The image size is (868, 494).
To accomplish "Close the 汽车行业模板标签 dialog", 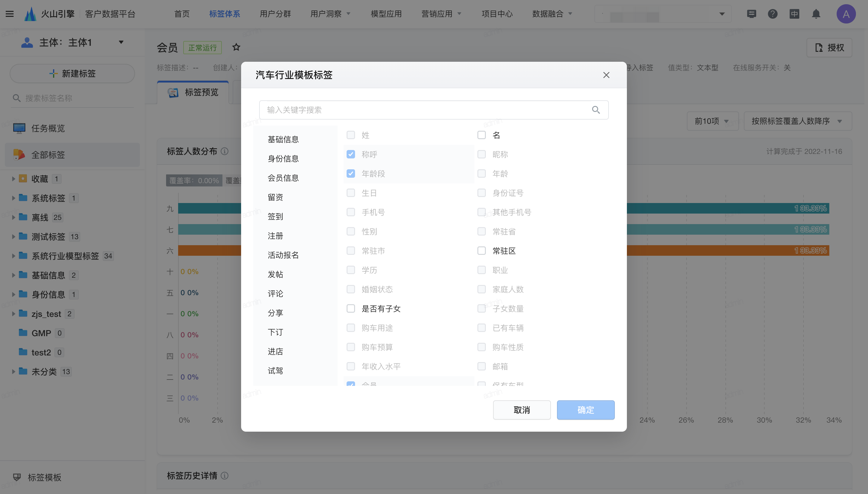I will pos(606,75).
